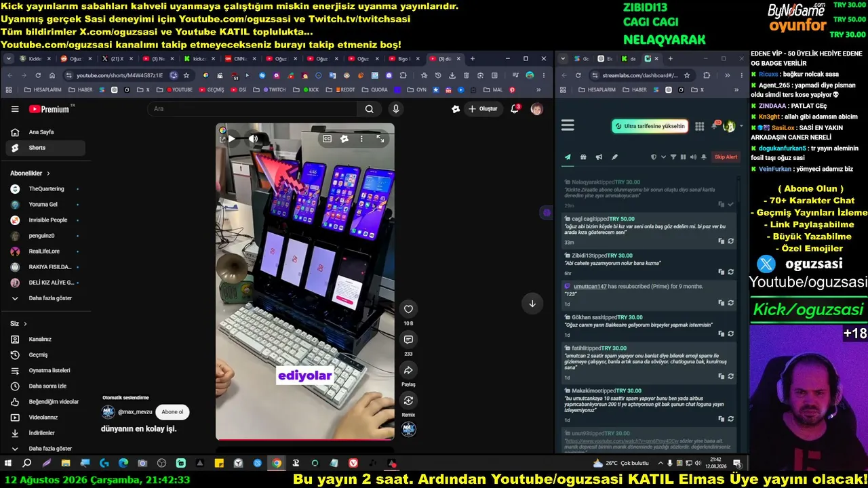Open the @max_mevzu channel link
Screen dimensions: 868x488
[135, 411]
